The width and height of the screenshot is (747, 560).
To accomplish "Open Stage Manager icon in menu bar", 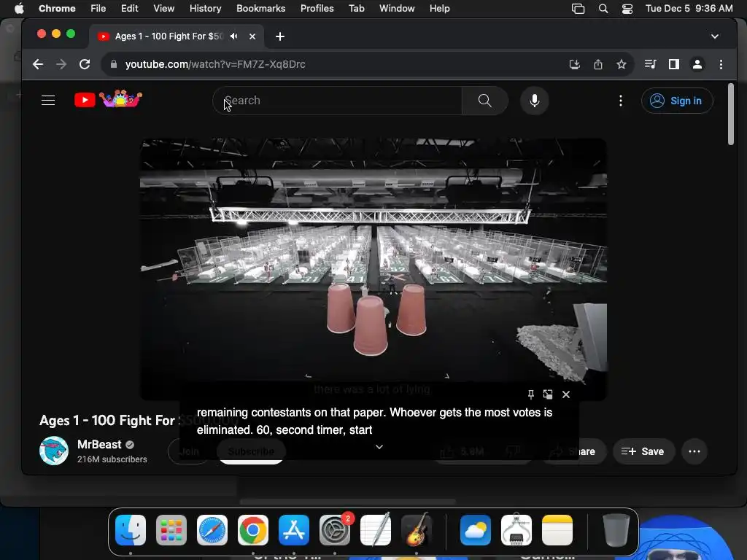I will [578, 9].
